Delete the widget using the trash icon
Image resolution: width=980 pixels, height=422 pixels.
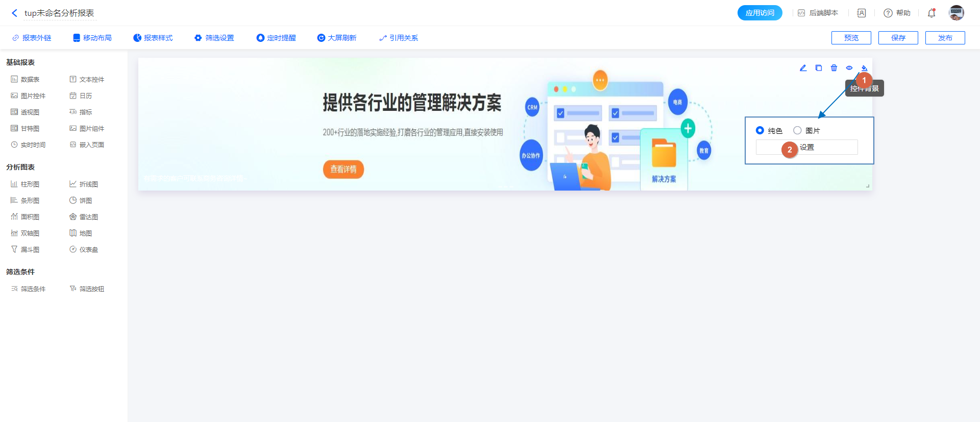click(834, 68)
